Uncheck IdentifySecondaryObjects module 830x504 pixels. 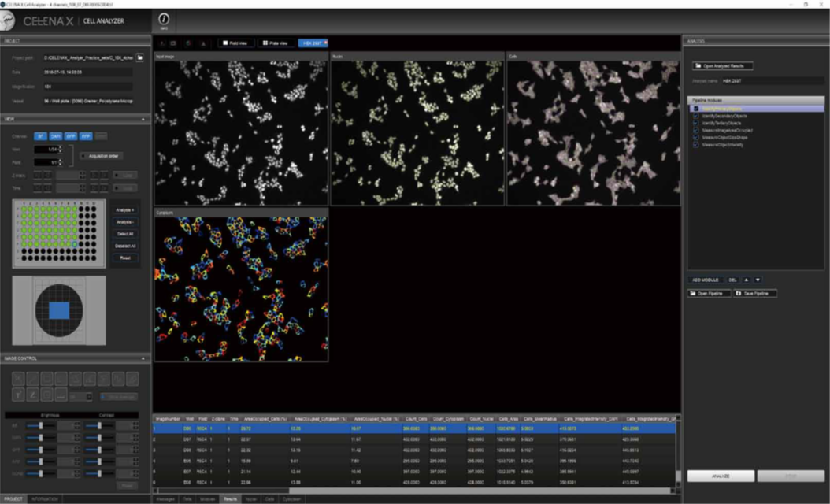pyautogui.click(x=695, y=116)
